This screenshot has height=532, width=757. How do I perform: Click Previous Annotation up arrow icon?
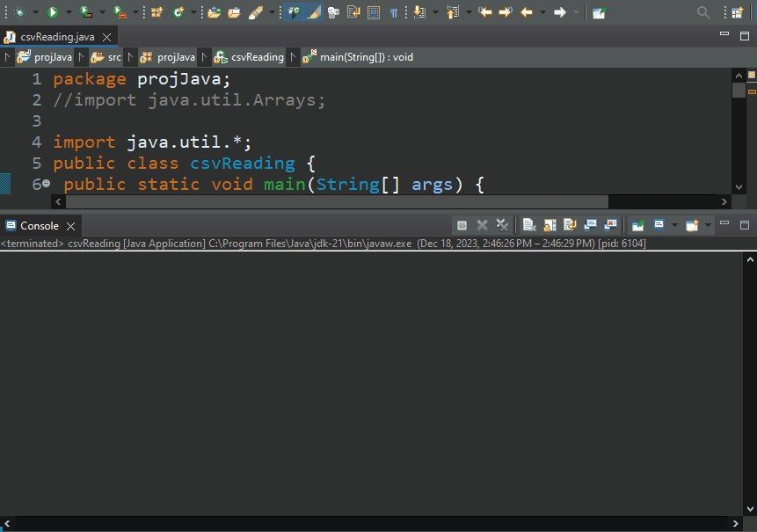point(453,12)
